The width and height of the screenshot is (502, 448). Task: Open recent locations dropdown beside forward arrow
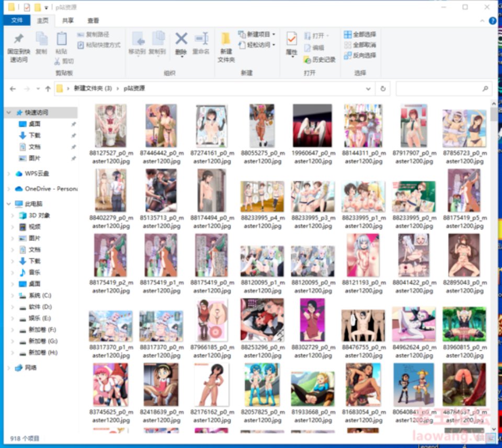(38, 89)
